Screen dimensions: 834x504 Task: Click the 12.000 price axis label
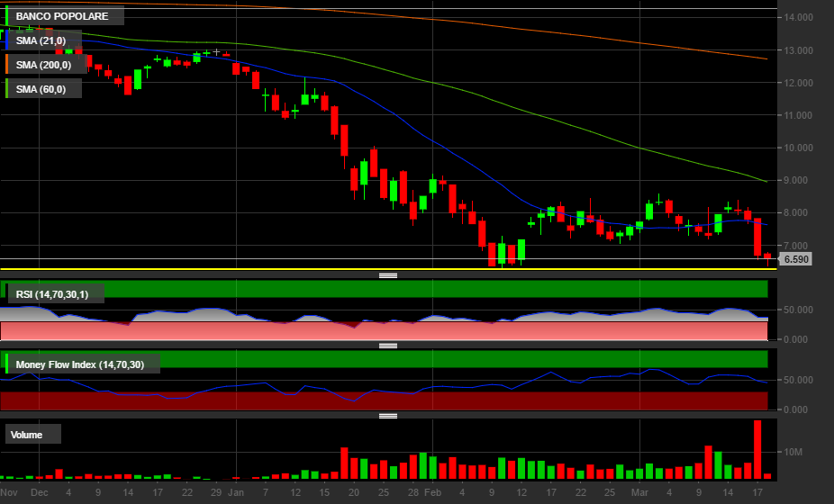[x=798, y=83]
